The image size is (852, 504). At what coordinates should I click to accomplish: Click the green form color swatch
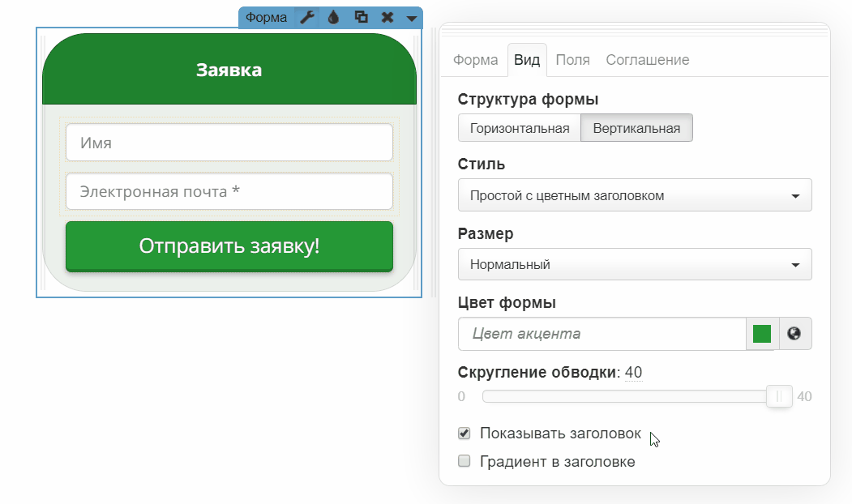point(762,334)
